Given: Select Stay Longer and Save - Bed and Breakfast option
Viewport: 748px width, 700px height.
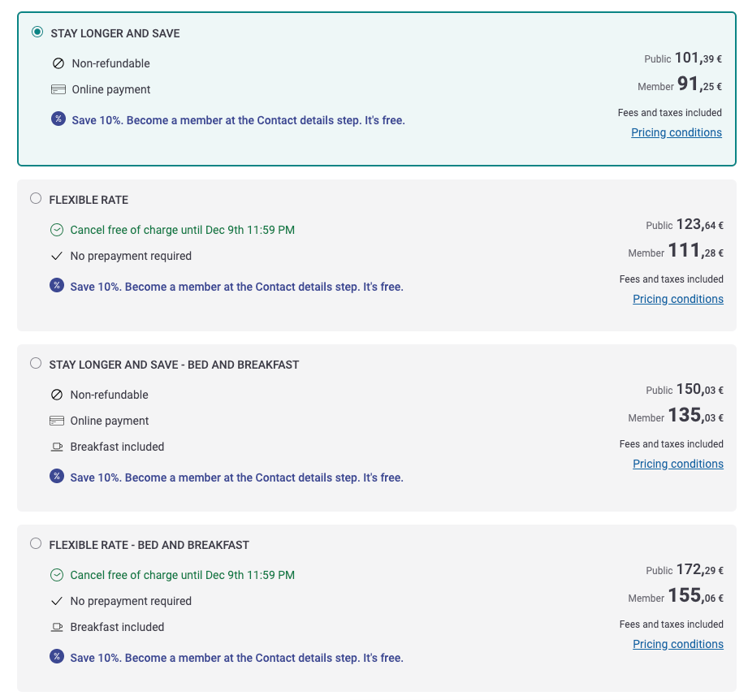Looking at the screenshot, I should (36, 363).
